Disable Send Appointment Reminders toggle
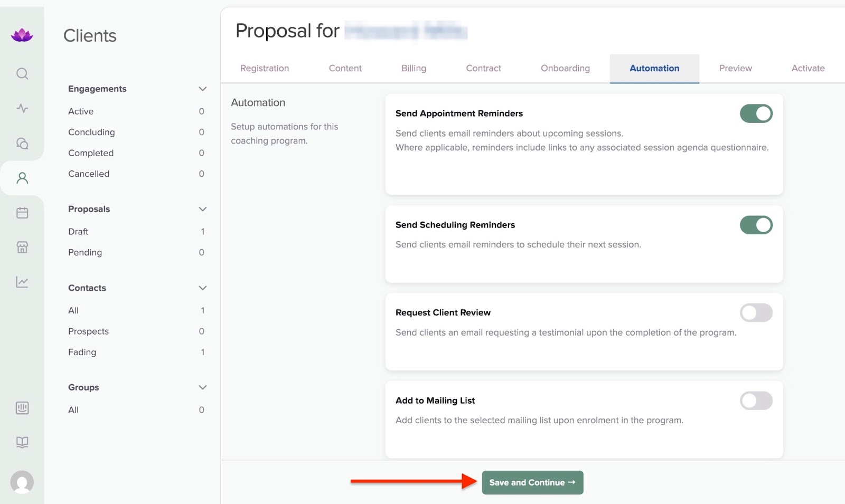The width and height of the screenshot is (845, 504). coord(756,113)
